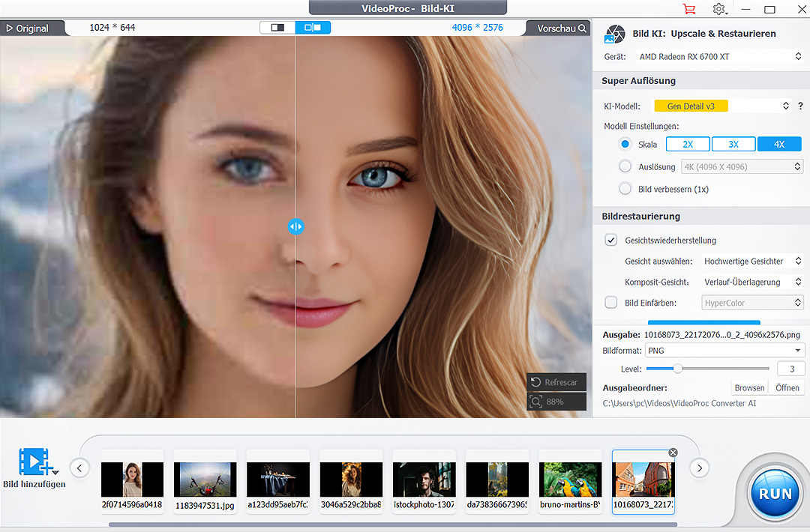This screenshot has height=532, width=810.
Task: Remove selected thumbnail with its close icon
Action: coord(673,453)
